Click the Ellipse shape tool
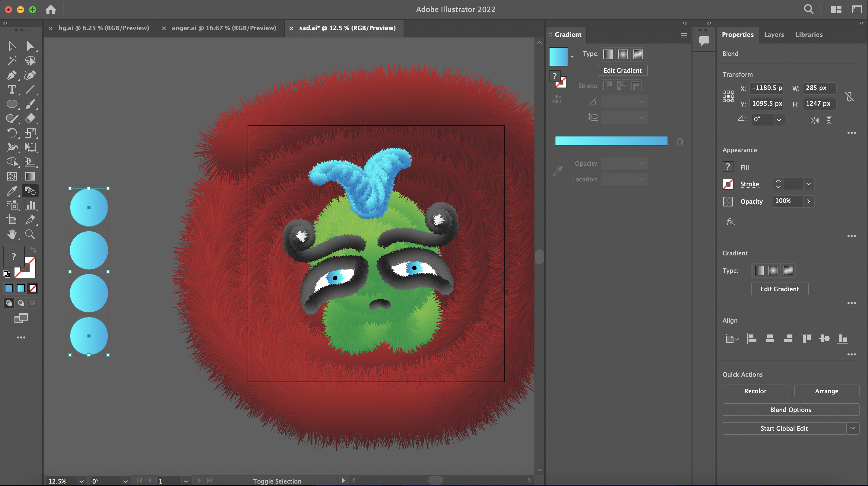868x486 pixels. point(12,104)
